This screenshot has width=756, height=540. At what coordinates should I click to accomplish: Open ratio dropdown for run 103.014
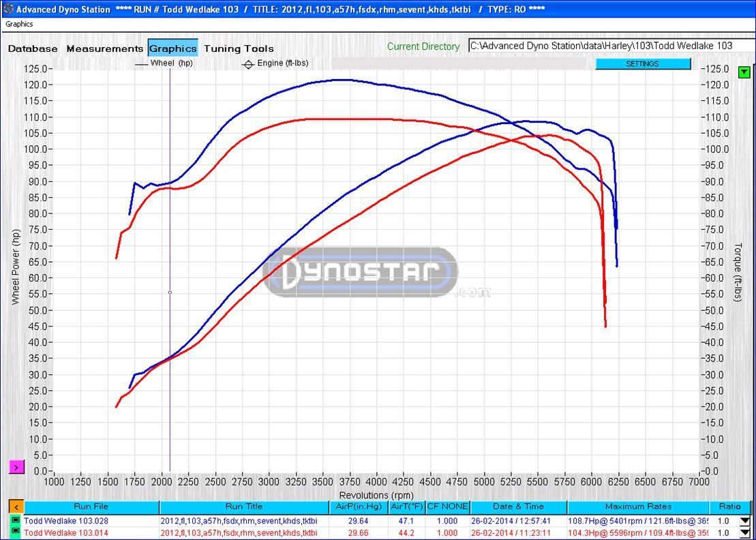(x=744, y=533)
